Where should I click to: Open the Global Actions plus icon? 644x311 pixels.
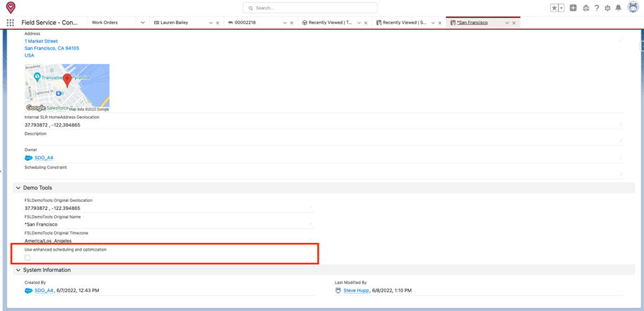[x=573, y=8]
